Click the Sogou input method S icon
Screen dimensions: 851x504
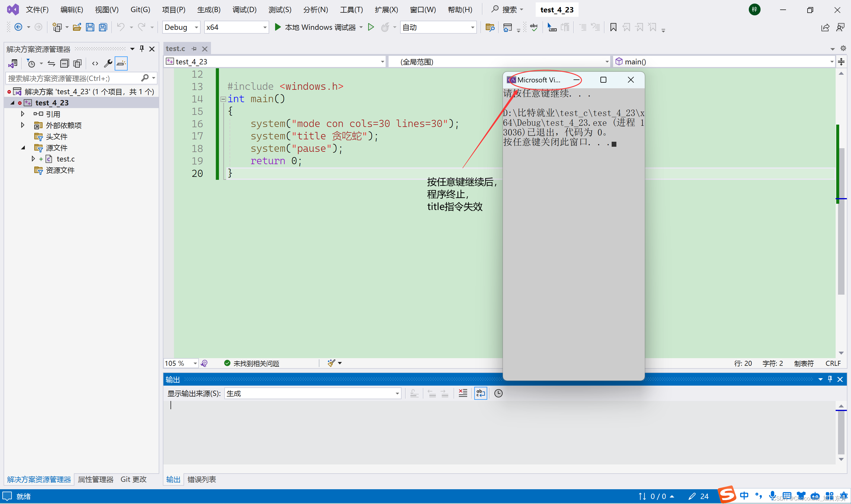[727, 495]
